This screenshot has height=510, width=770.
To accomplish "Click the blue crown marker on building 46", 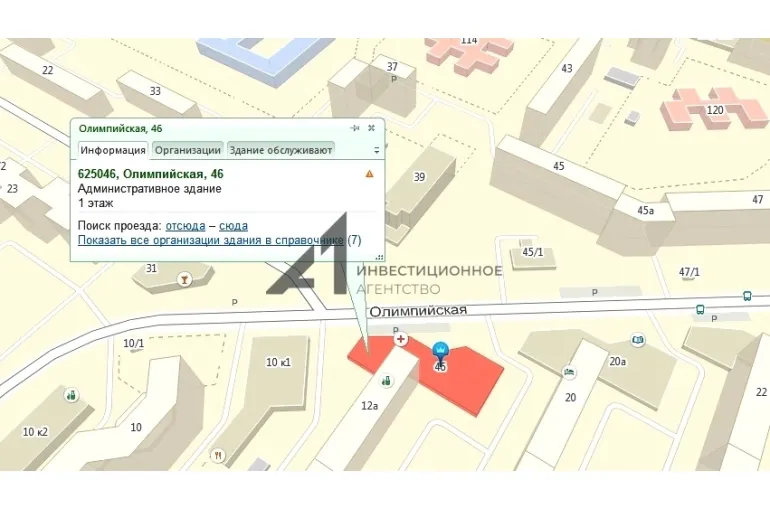I will click(x=440, y=351).
